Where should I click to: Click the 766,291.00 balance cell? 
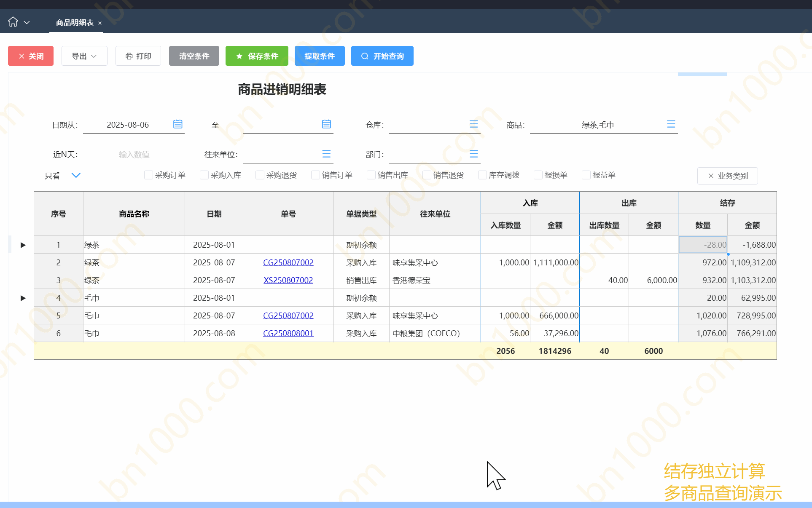tap(752, 333)
